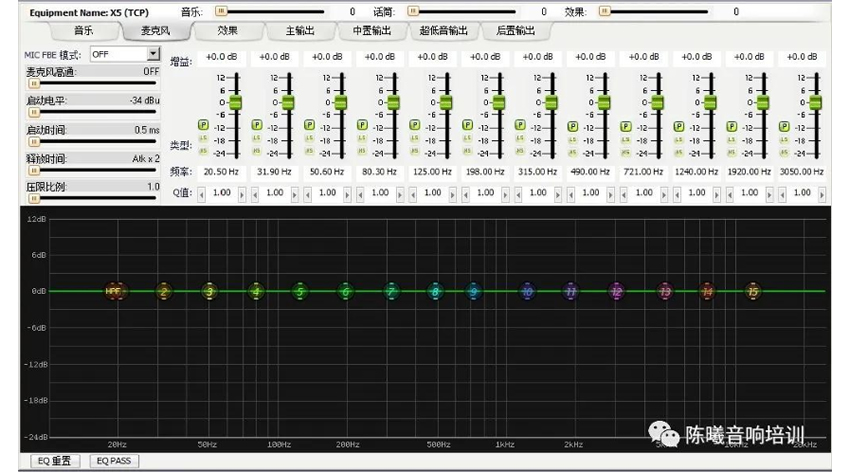Click the 话筒 volume slider handle
This screenshot has width=850, height=472.
[413, 11]
